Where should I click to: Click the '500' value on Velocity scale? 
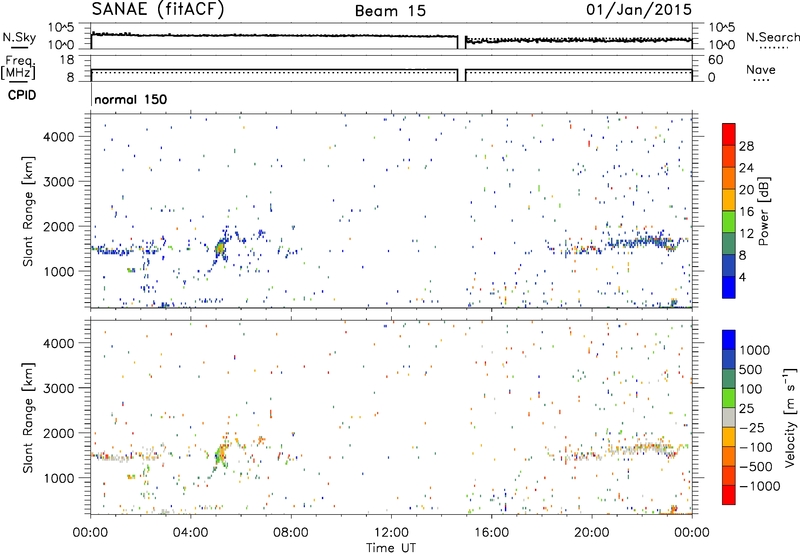(x=753, y=370)
